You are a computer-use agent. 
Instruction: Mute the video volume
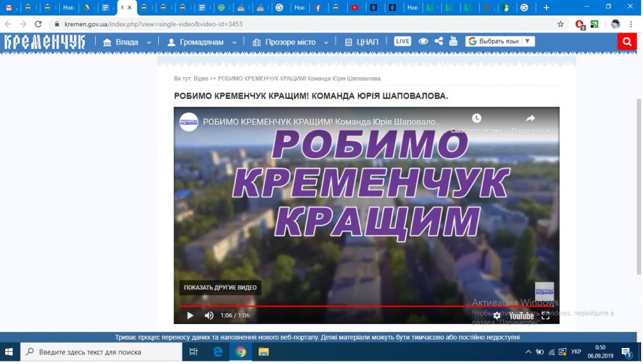tap(209, 315)
